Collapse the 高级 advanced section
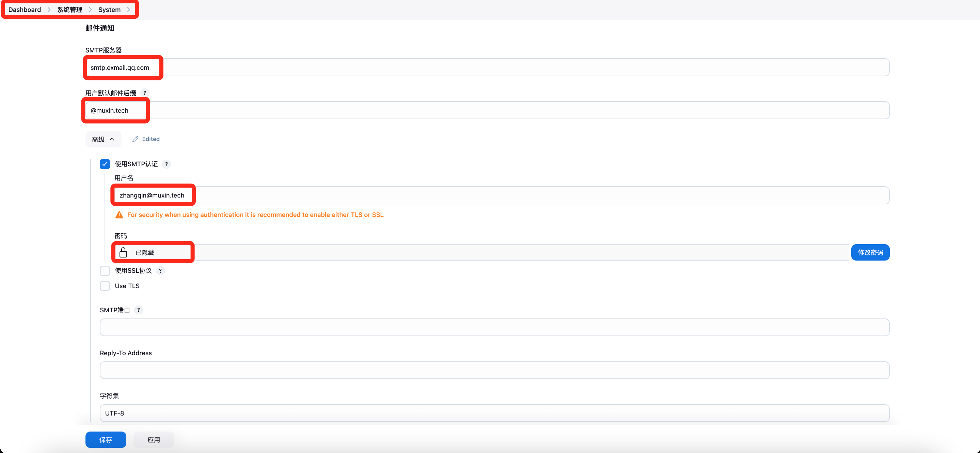The height and width of the screenshot is (453, 980). [103, 139]
